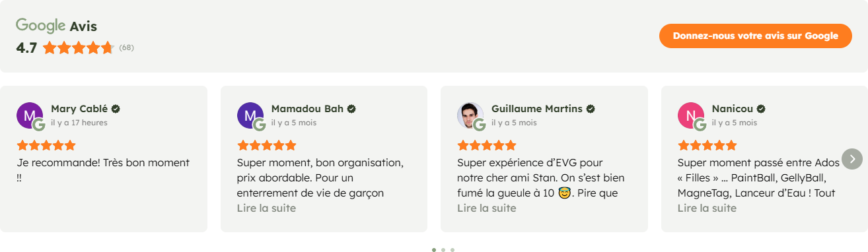Screen dimensions: 868x252
Task: Open Guillaume Martins' profile photo
Action: (x=470, y=115)
